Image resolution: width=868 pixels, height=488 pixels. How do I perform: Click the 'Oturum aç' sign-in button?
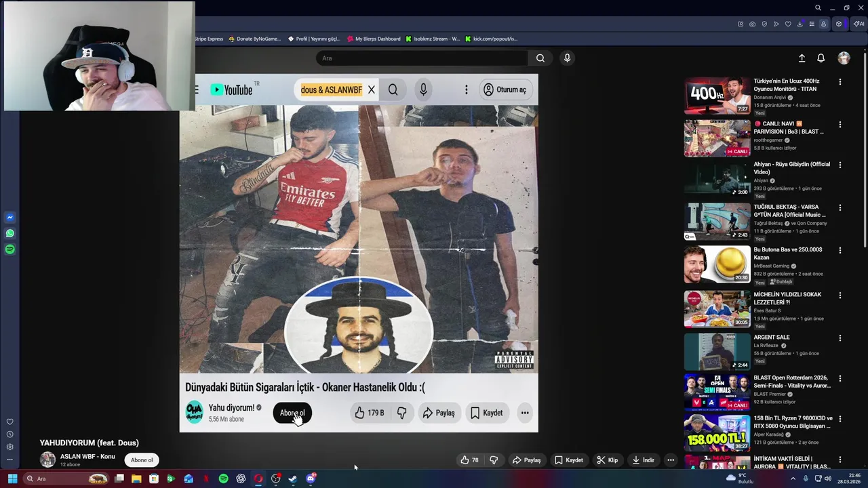(505, 89)
